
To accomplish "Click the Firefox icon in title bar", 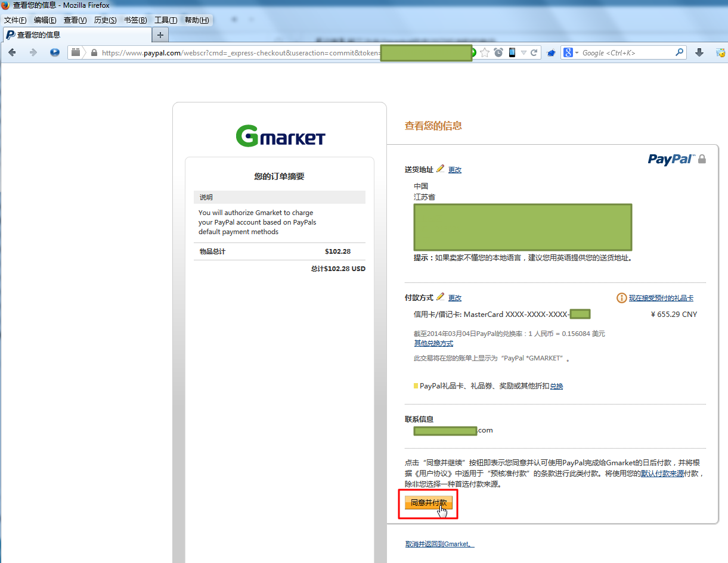I will tap(6, 5).
